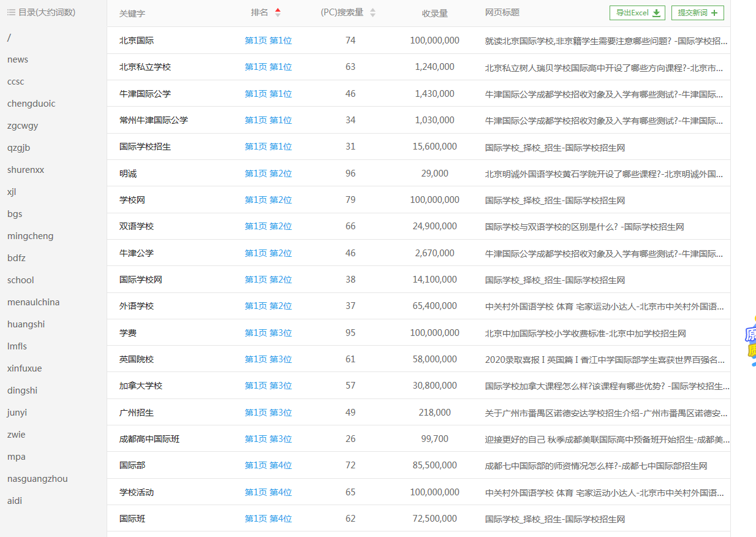The width and height of the screenshot is (756, 537).
Task: Open the root / directory item
Action: pyautogui.click(x=8, y=37)
